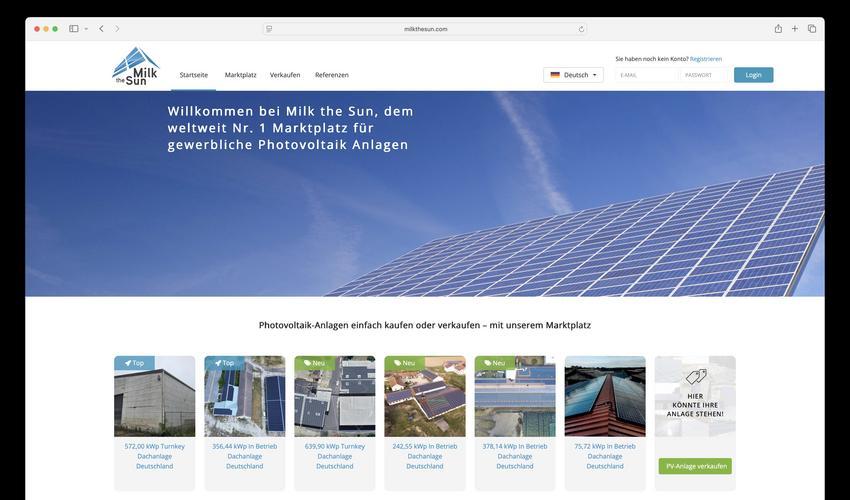Add a new tab with plus icon
The width and height of the screenshot is (850, 500).
tap(795, 29)
